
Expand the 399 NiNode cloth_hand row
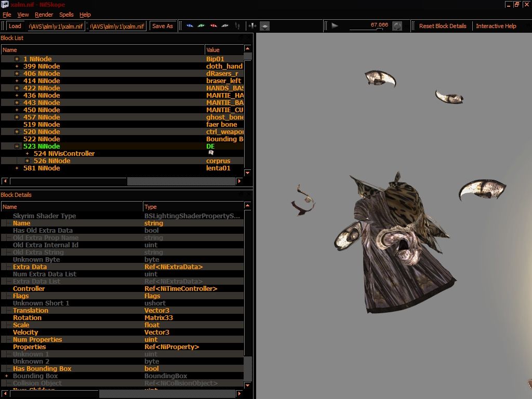point(17,66)
